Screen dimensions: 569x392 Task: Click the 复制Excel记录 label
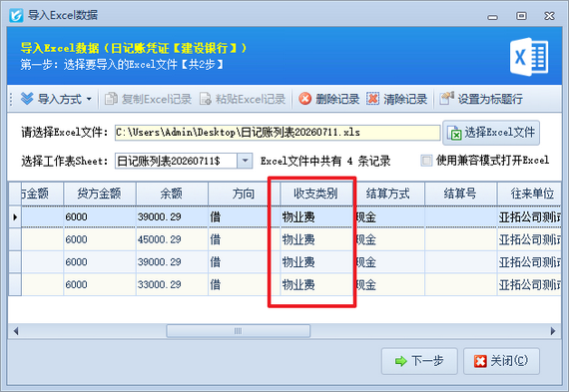tap(157, 99)
